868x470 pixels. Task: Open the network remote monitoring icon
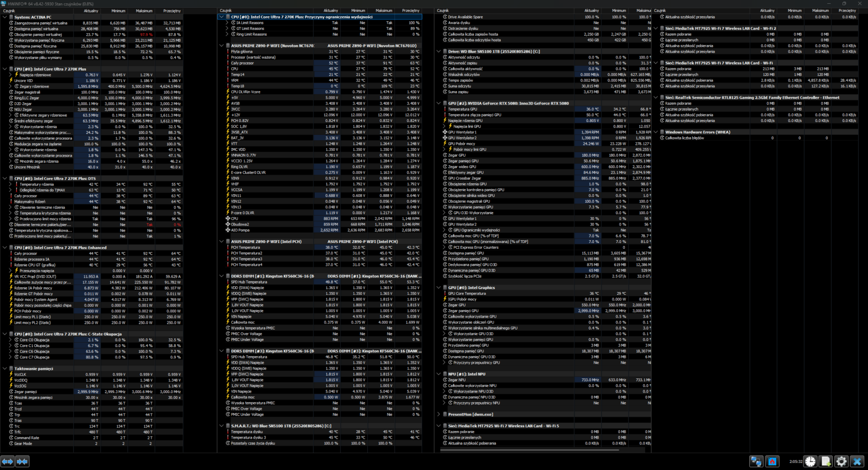(756, 461)
